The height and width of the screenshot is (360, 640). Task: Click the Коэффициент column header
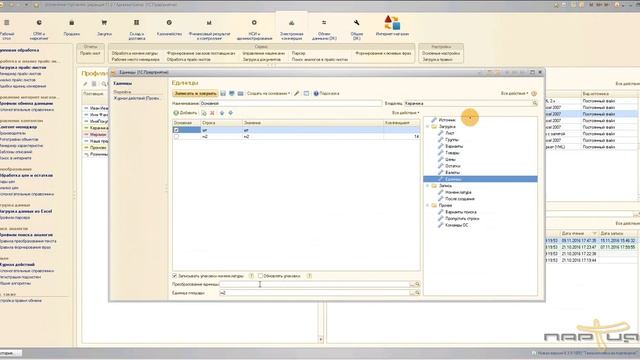click(402, 123)
